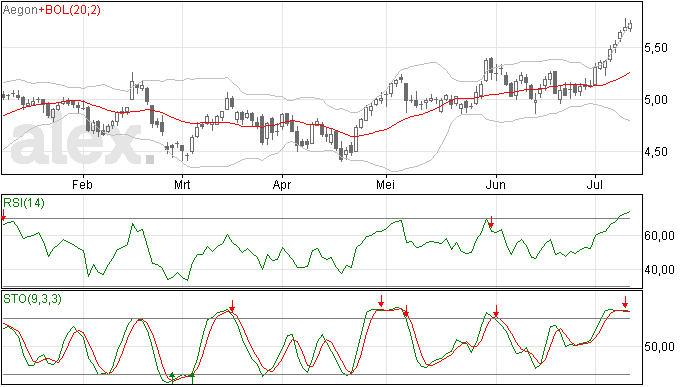Viewport: 690px width, 387px height.
Task: Click the red RSI sell arrow near Jun
Action: tap(491, 222)
